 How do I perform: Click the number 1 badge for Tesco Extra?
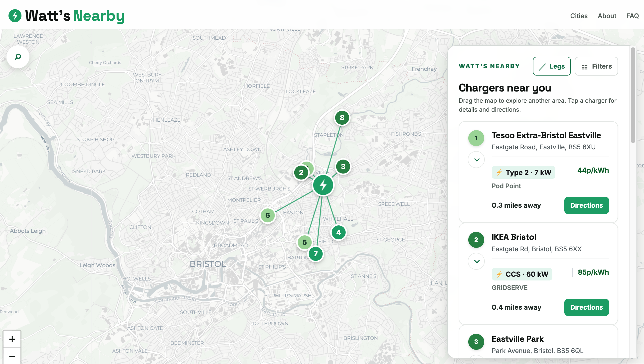pos(476,138)
